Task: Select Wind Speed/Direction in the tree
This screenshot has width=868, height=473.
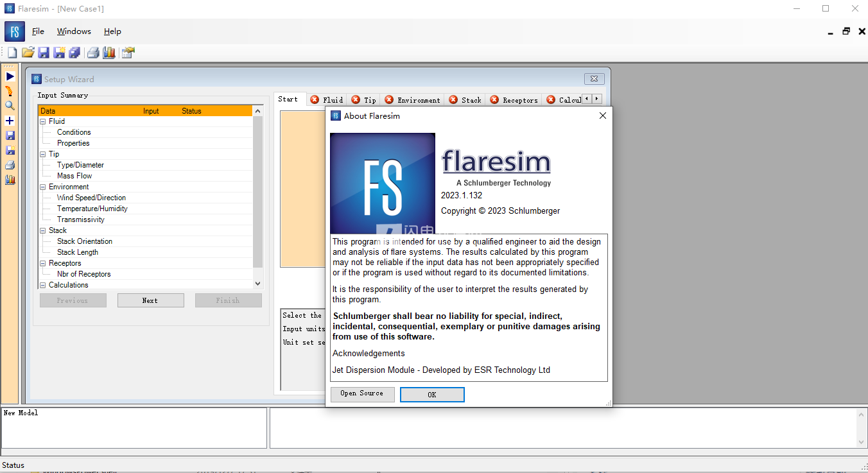Action: click(91, 197)
